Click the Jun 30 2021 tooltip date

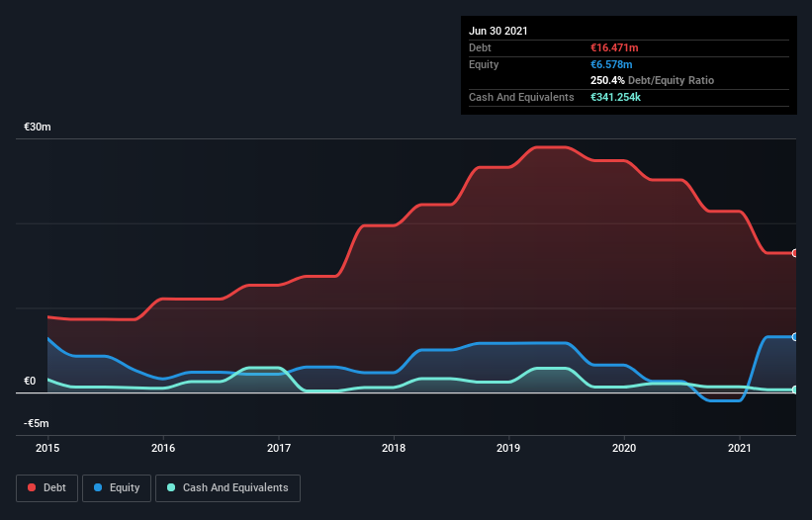pos(498,31)
